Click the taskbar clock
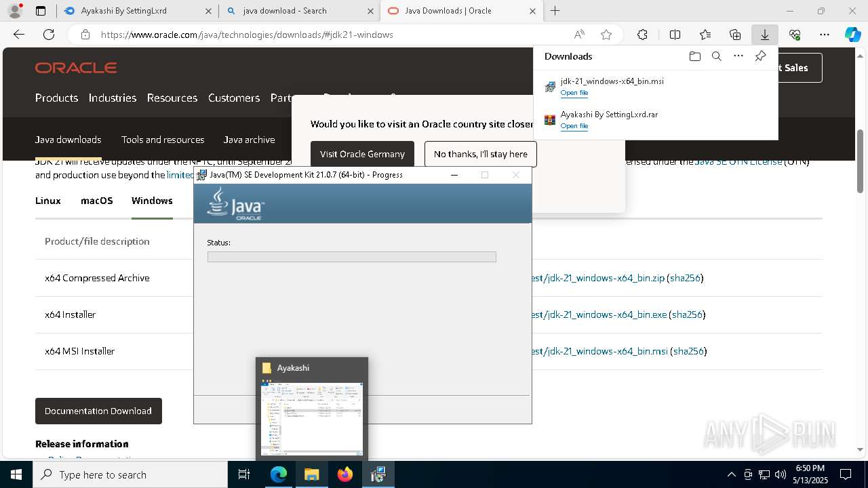The width and height of the screenshot is (868, 488). (x=810, y=474)
